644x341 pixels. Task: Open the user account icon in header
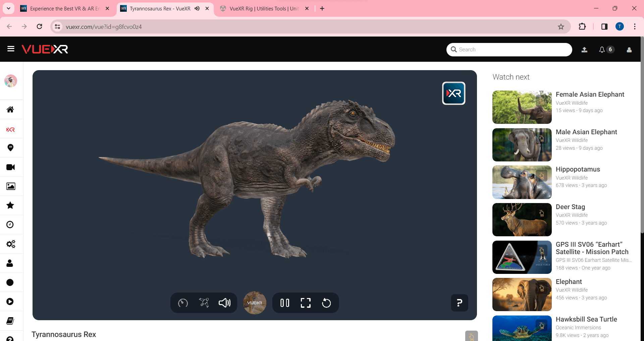(x=629, y=50)
